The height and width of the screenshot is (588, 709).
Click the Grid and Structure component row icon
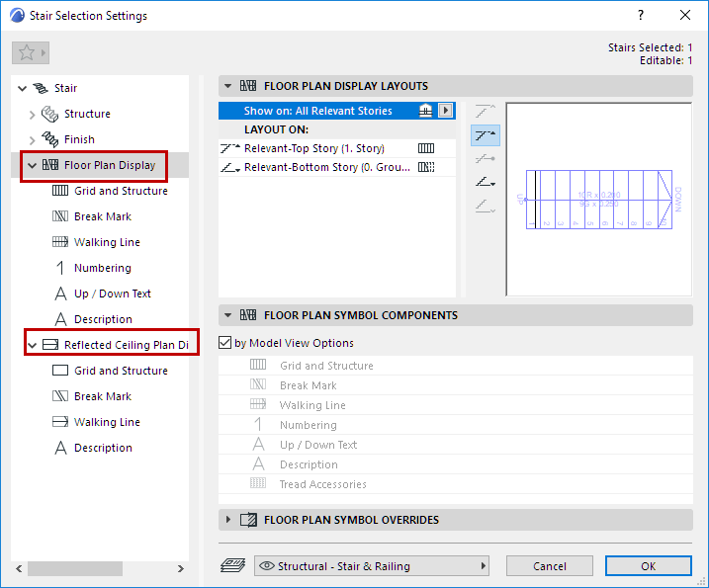[x=258, y=365]
